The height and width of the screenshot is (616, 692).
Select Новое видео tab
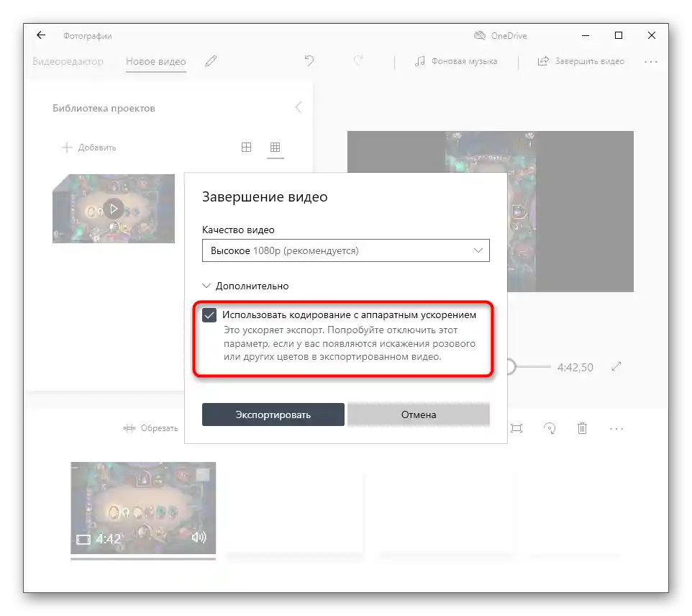[156, 61]
